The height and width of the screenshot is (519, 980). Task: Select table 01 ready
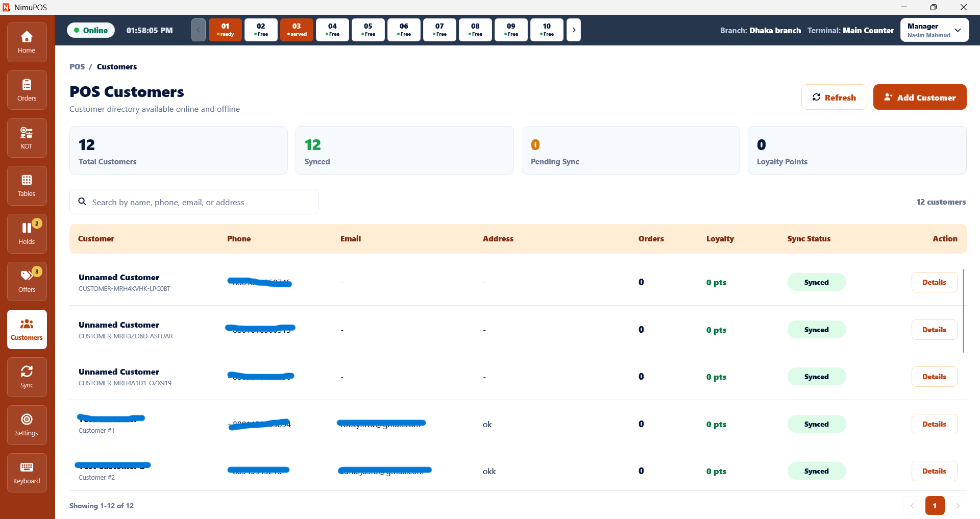tap(225, 30)
